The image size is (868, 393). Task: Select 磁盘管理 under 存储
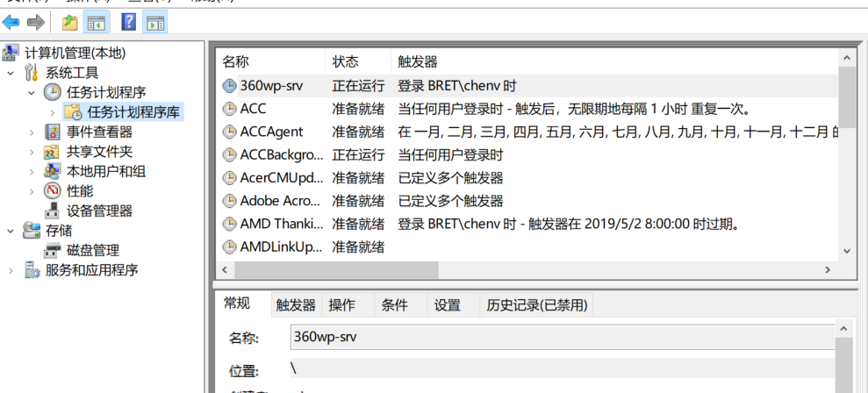92,250
